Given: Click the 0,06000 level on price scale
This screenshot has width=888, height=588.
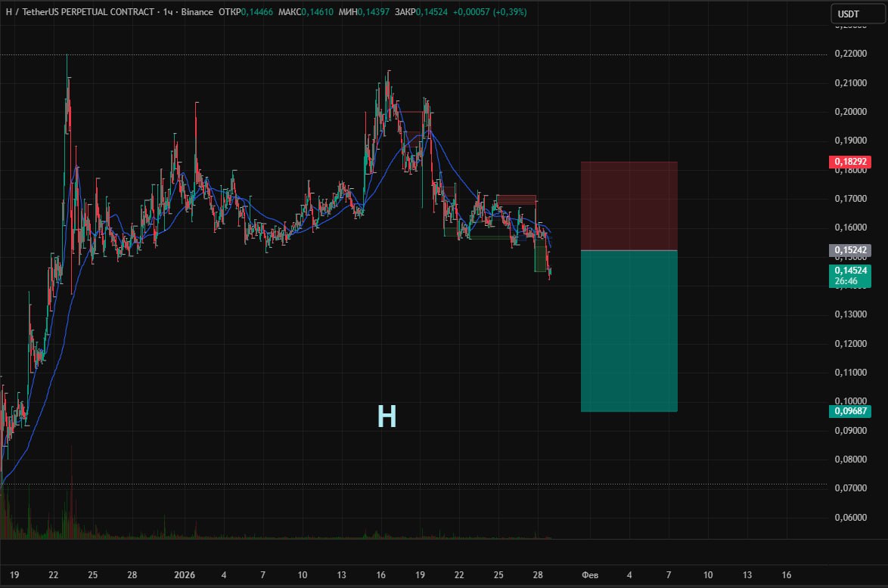Looking at the screenshot, I should click(850, 518).
